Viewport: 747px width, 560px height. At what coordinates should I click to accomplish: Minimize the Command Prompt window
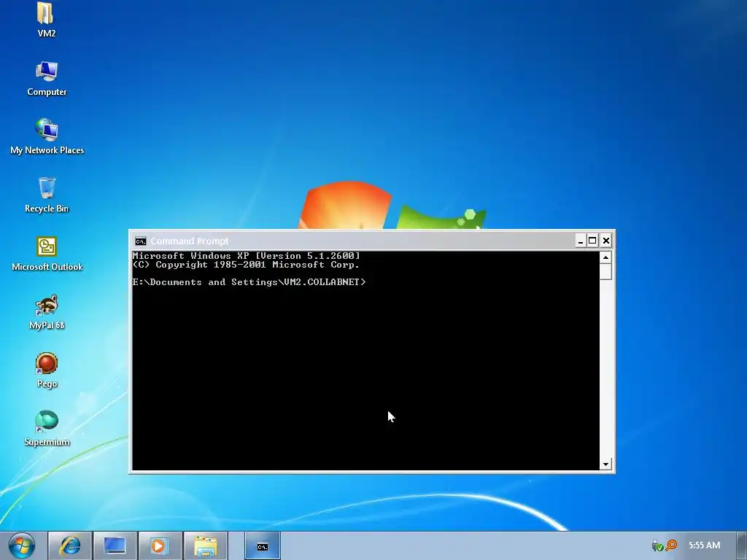(580, 241)
